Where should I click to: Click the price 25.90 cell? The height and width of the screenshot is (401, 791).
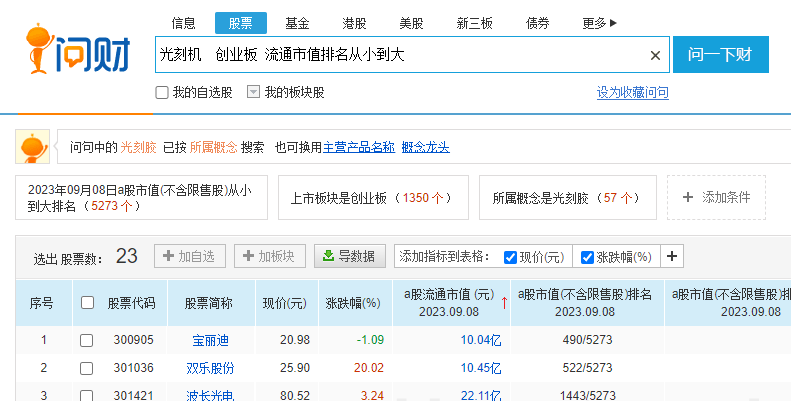[295, 368]
